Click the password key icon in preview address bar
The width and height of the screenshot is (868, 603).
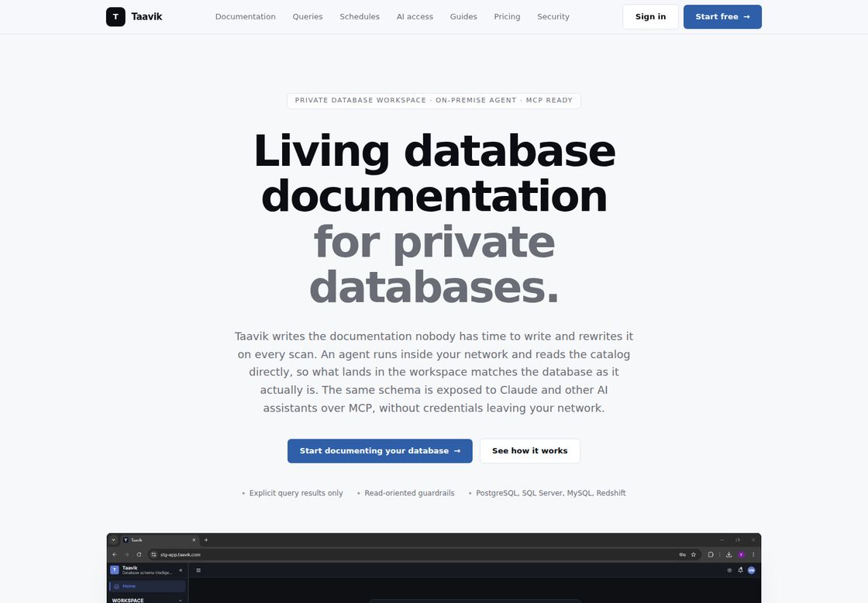[x=682, y=554]
